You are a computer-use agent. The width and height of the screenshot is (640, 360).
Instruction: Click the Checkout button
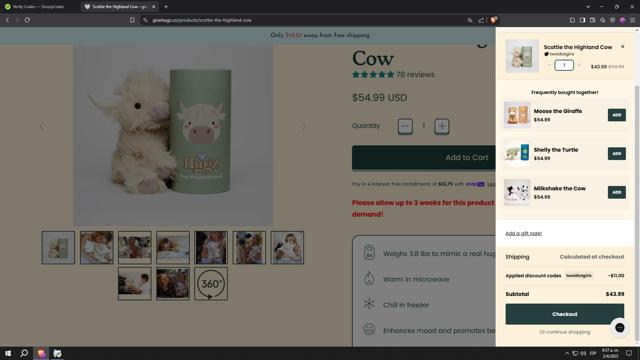564,314
